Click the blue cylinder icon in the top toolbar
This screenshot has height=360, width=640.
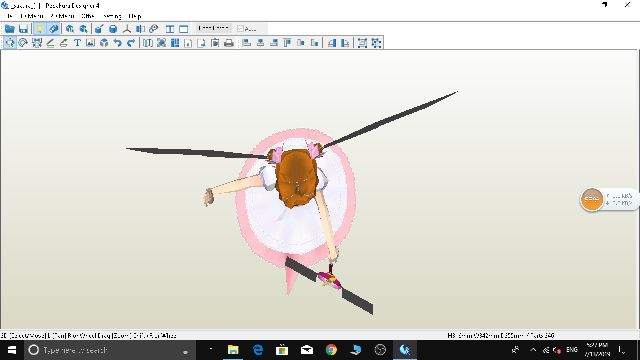point(113,29)
